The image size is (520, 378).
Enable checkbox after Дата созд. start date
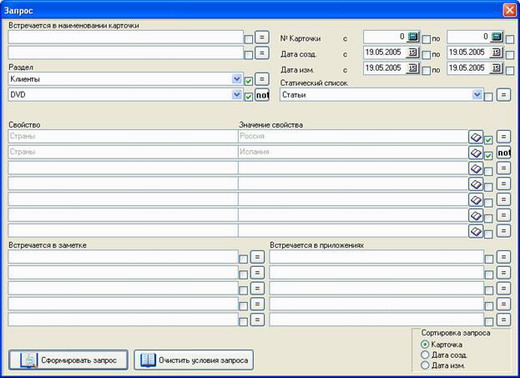point(426,55)
